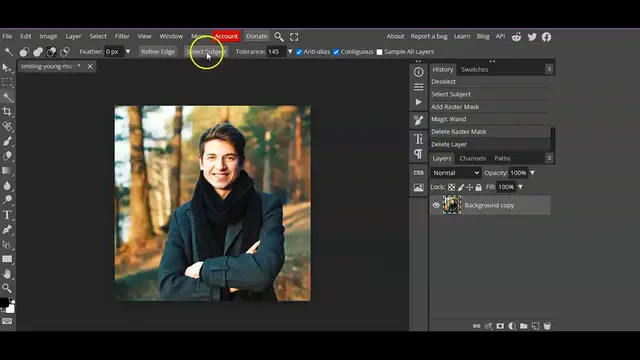
Task: Switch to the Channels tab
Action: pyautogui.click(x=473, y=158)
